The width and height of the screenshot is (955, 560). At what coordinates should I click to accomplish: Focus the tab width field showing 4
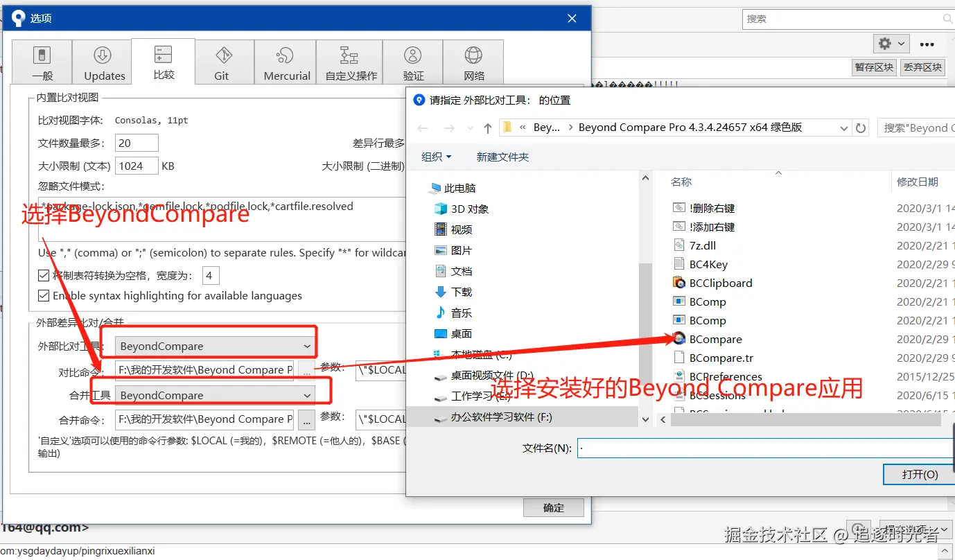pos(211,275)
